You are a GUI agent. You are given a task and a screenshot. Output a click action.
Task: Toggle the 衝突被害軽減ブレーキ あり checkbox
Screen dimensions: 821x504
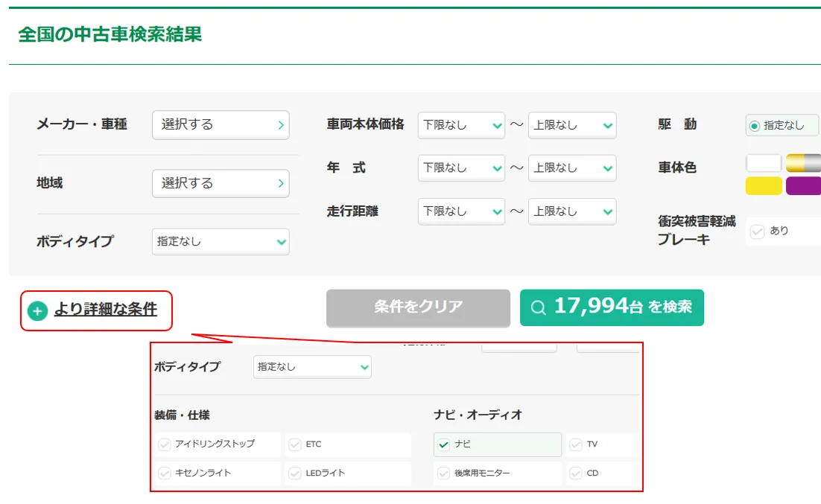click(758, 232)
